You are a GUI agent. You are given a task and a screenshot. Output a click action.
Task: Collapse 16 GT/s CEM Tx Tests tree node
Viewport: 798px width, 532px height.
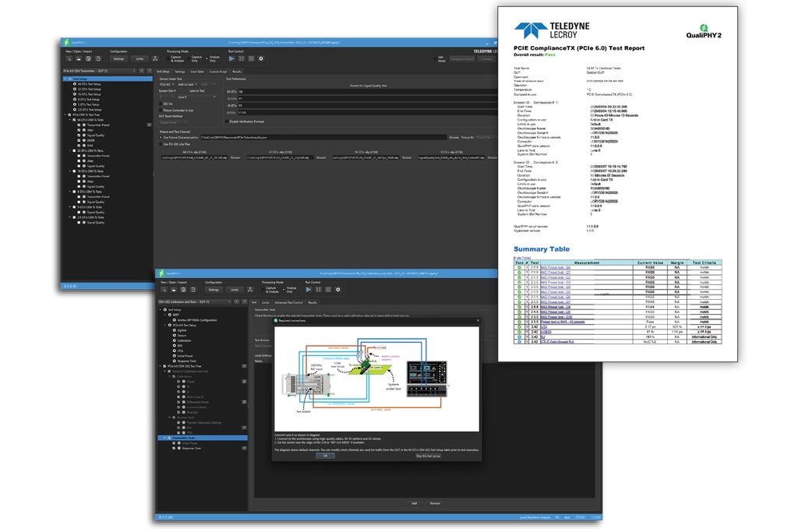click(x=70, y=171)
